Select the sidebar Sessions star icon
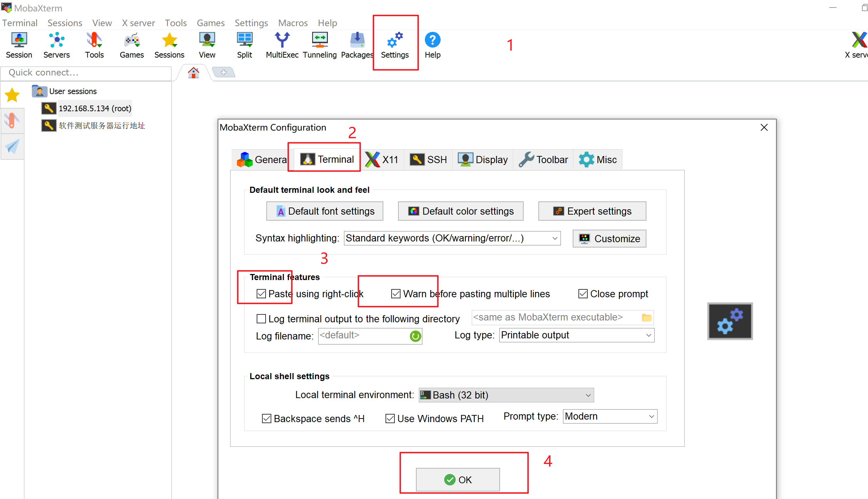868x499 pixels. [12, 95]
